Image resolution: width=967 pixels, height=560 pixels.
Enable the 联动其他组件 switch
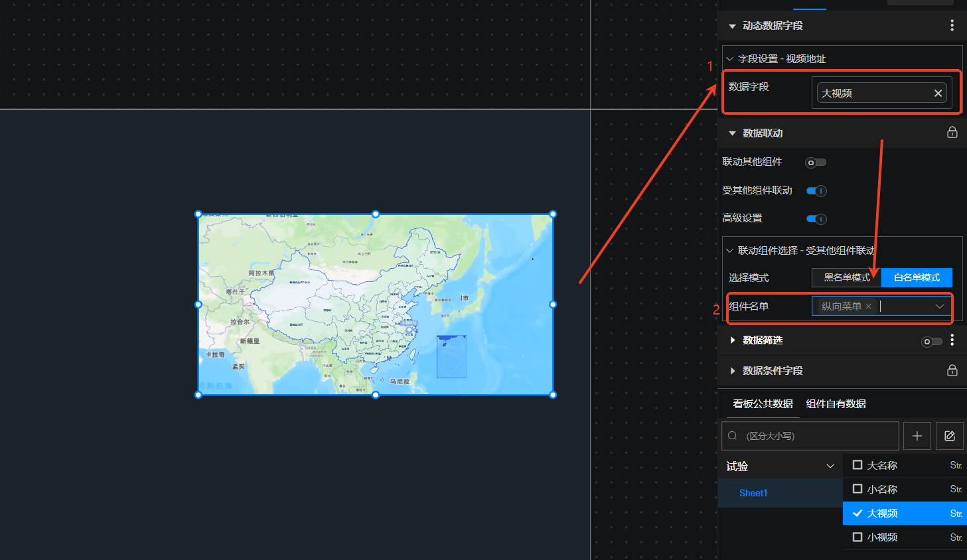coord(816,163)
